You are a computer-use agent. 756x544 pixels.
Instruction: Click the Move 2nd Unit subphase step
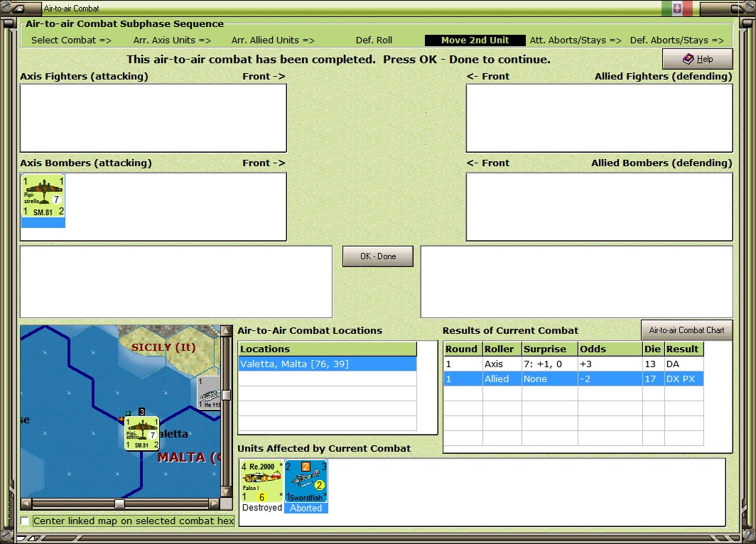tap(475, 40)
